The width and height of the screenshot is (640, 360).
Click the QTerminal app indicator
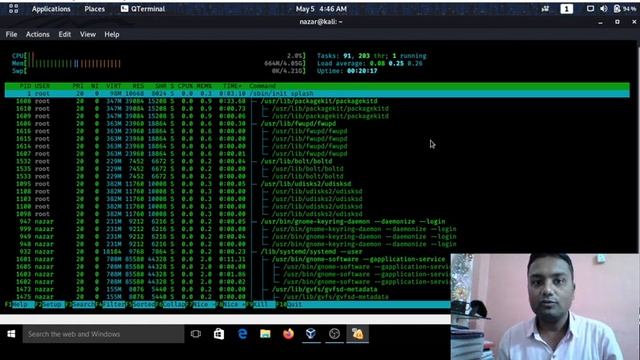point(143,9)
